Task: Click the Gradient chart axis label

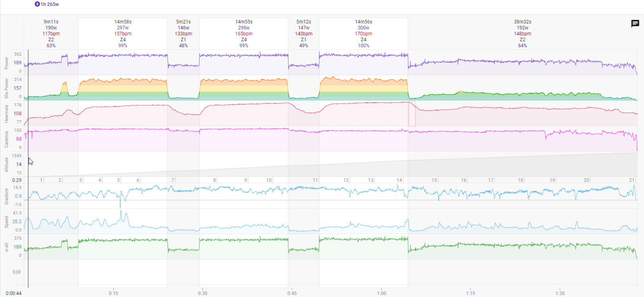Action: (x=6, y=197)
